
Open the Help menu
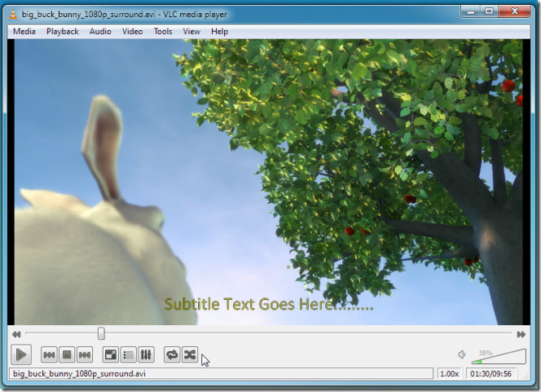point(219,32)
